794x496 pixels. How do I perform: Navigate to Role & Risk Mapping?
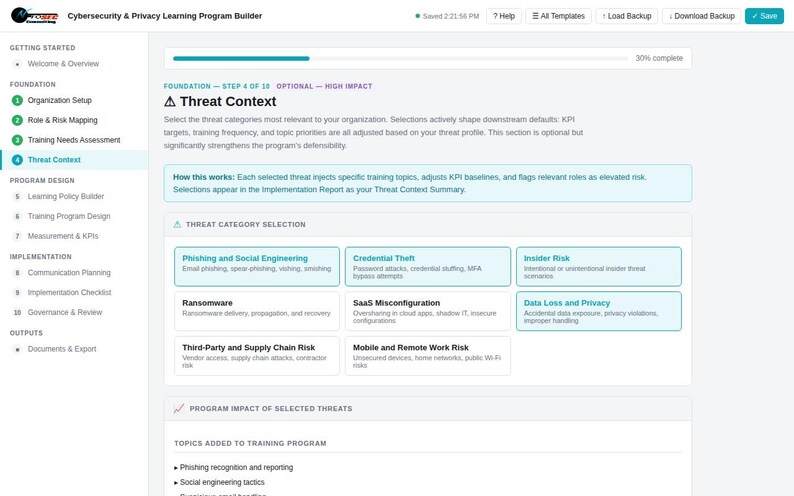click(x=74, y=120)
